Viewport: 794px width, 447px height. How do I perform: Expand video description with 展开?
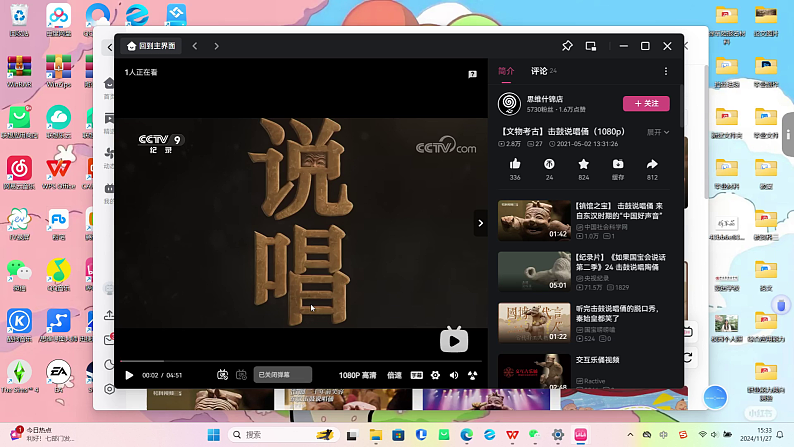pos(657,132)
